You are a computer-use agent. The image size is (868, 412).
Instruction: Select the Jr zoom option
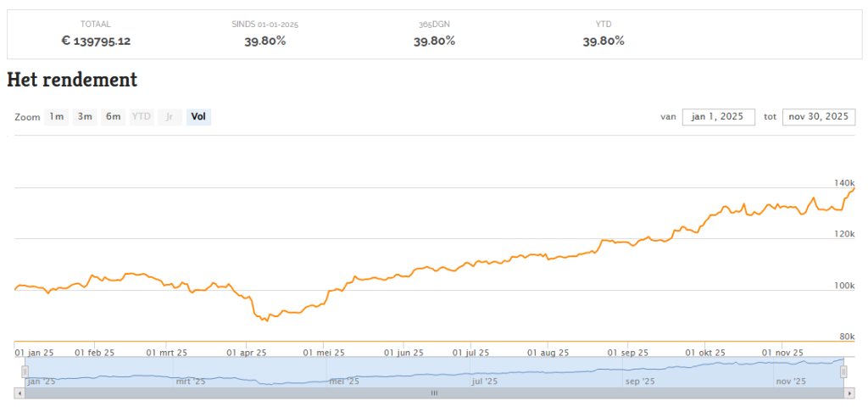[170, 117]
